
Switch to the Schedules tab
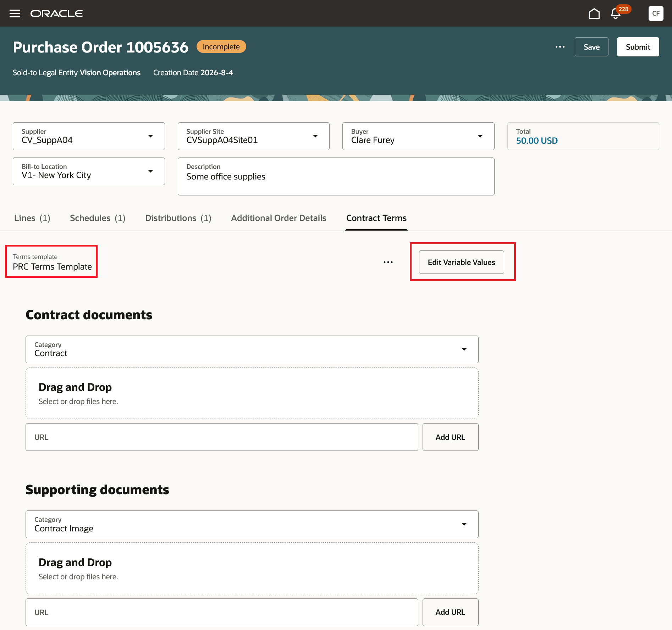click(98, 218)
